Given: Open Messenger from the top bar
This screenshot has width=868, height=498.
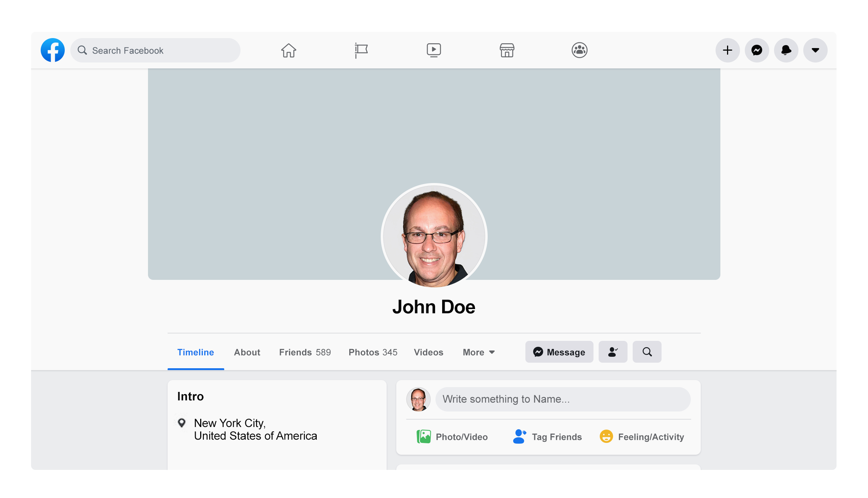Looking at the screenshot, I should point(757,50).
